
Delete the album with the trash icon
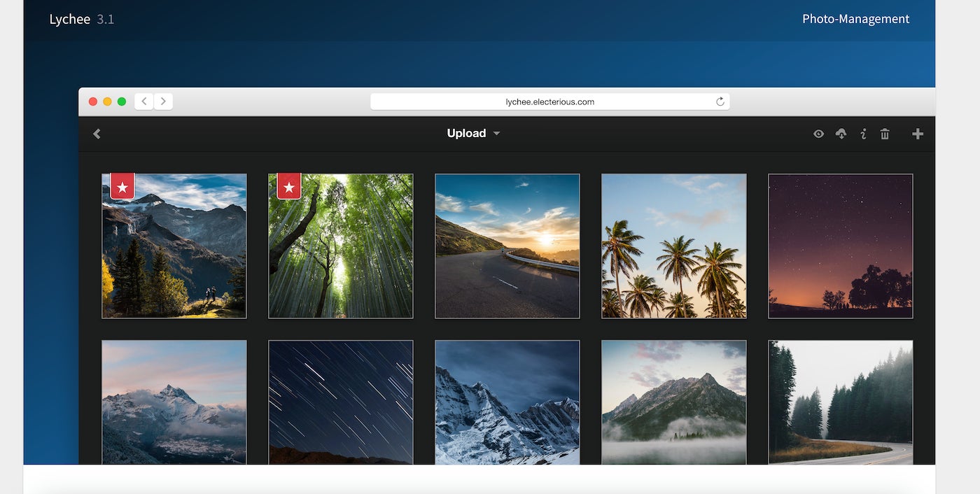tap(885, 134)
